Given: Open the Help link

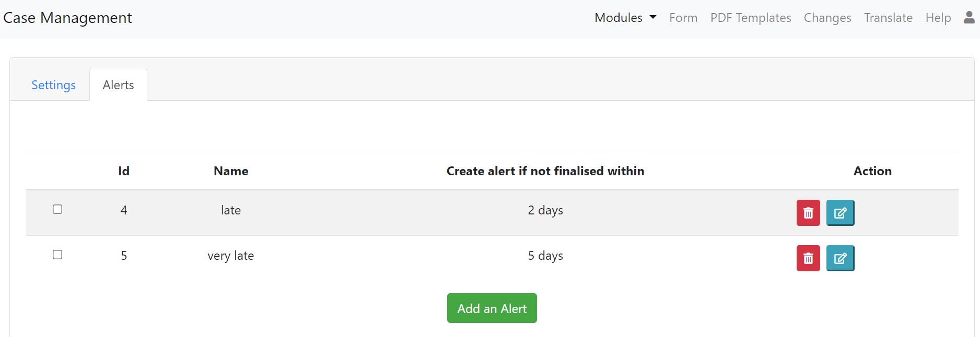Looking at the screenshot, I should coord(938,18).
